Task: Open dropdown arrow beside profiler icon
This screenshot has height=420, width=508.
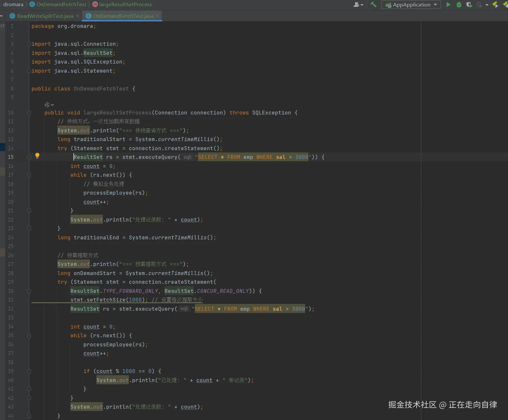Action: (x=487, y=5)
